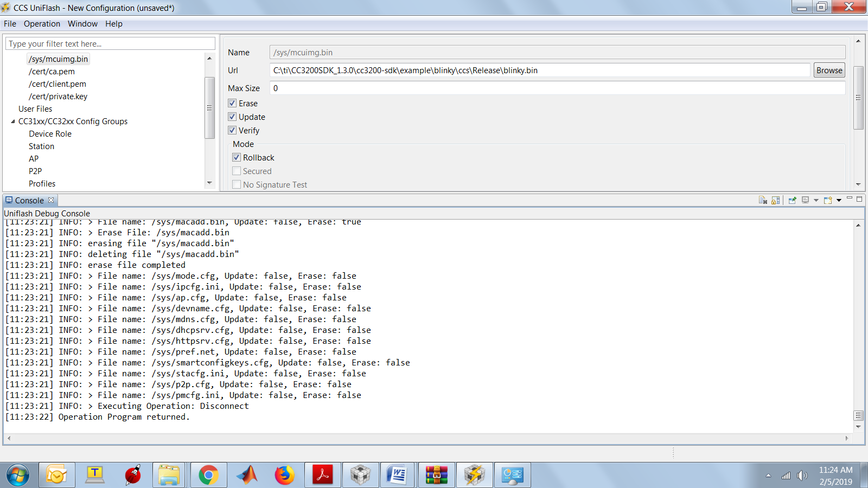868x488 pixels.
Task: Minimize the Console view panel
Action: pos(850,198)
